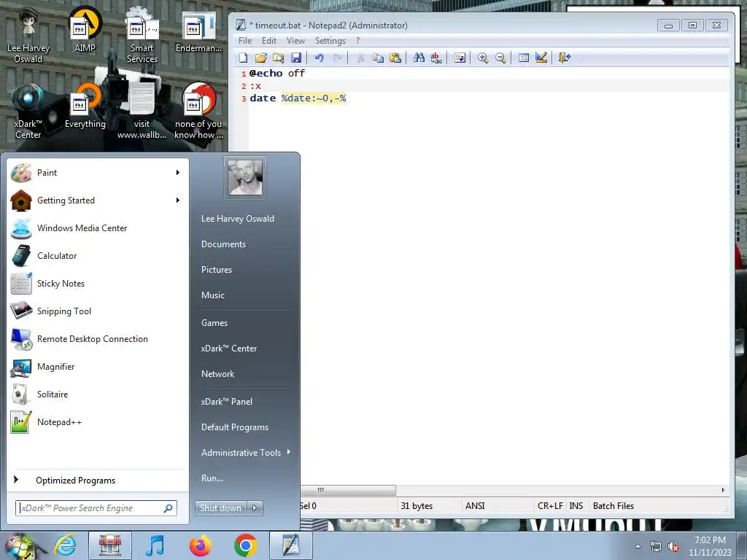Click the Exit door icon in the toolbar
Viewport: 747px width, 560px height.
coord(564,58)
